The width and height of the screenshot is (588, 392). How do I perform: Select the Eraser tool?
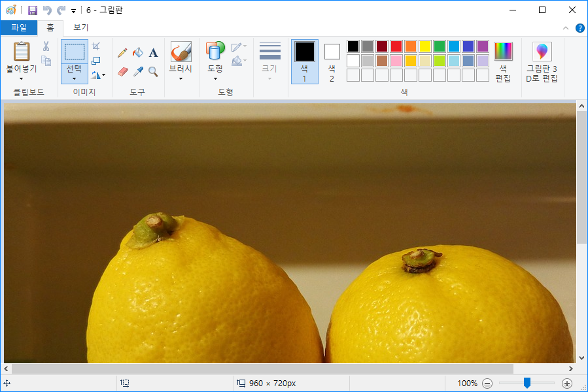pyautogui.click(x=122, y=71)
